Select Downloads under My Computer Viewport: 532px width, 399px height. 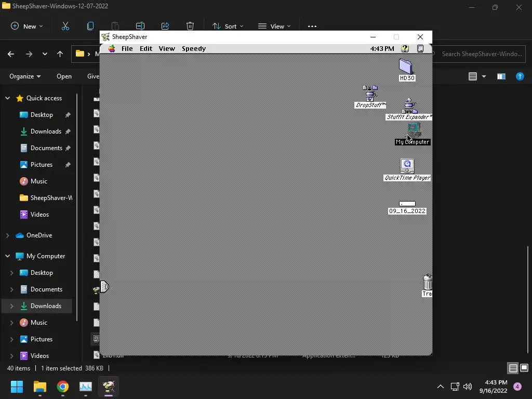(x=46, y=306)
